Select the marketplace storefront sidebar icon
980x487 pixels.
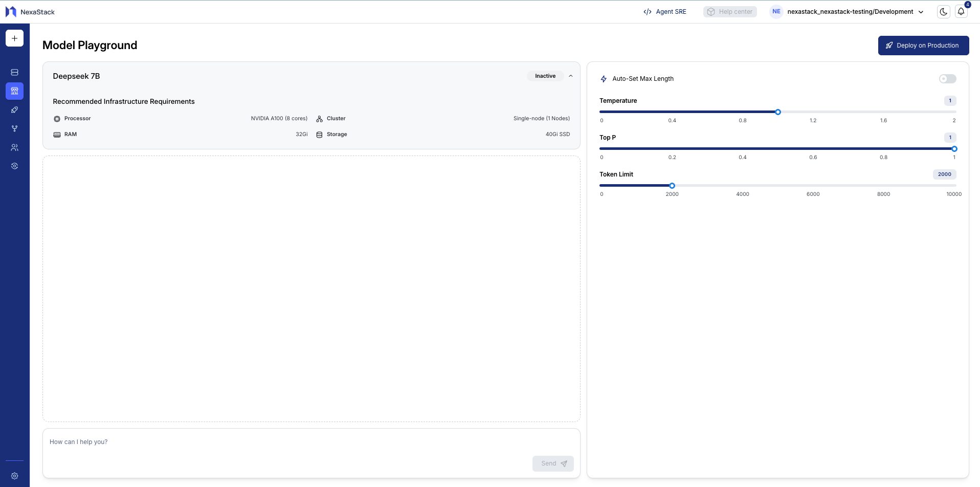click(14, 91)
